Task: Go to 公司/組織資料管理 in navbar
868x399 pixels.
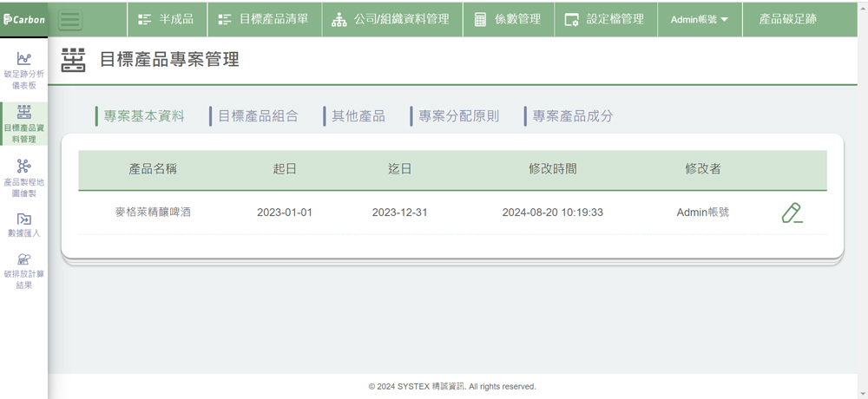Action: pyautogui.click(x=391, y=19)
